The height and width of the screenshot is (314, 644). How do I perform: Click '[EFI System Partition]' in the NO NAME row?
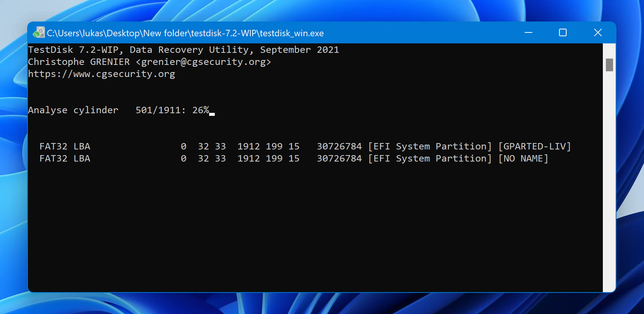[430, 159]
